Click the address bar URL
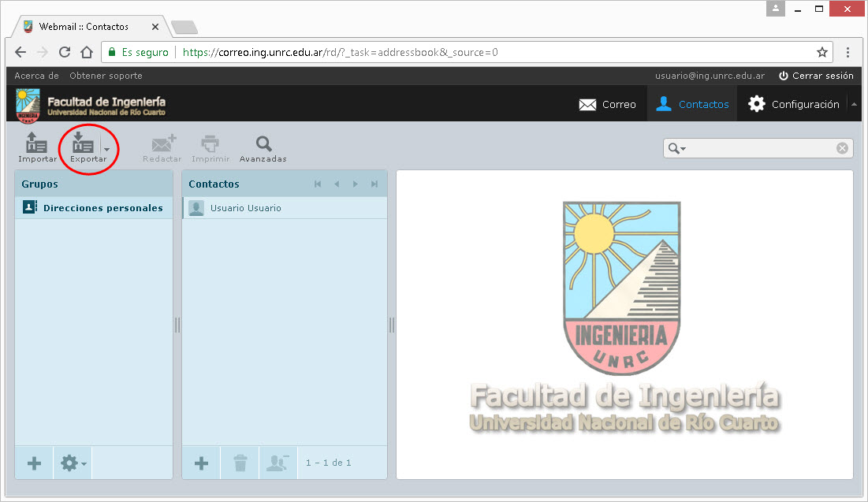868x502 pixels. tap(340, 52)
